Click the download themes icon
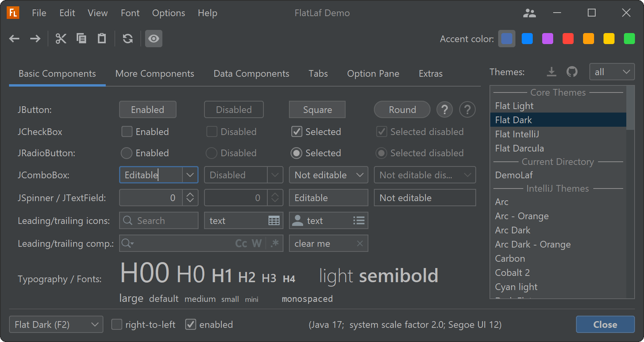Screen dimensions: 644x342 [x=552, y=72]
